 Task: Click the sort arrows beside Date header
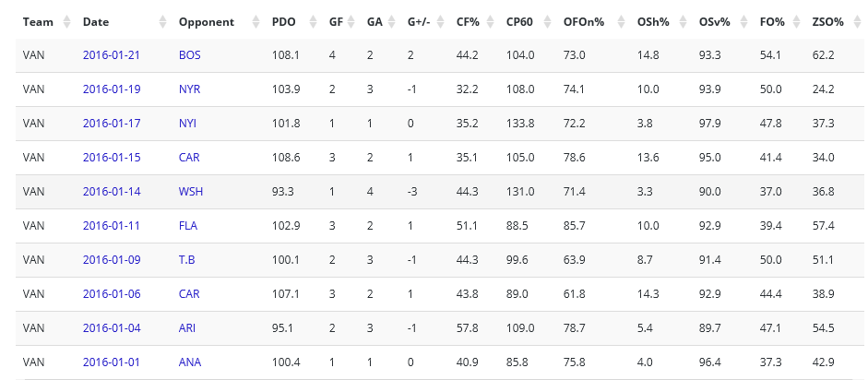pyautogui.click(x=162, y=21)
